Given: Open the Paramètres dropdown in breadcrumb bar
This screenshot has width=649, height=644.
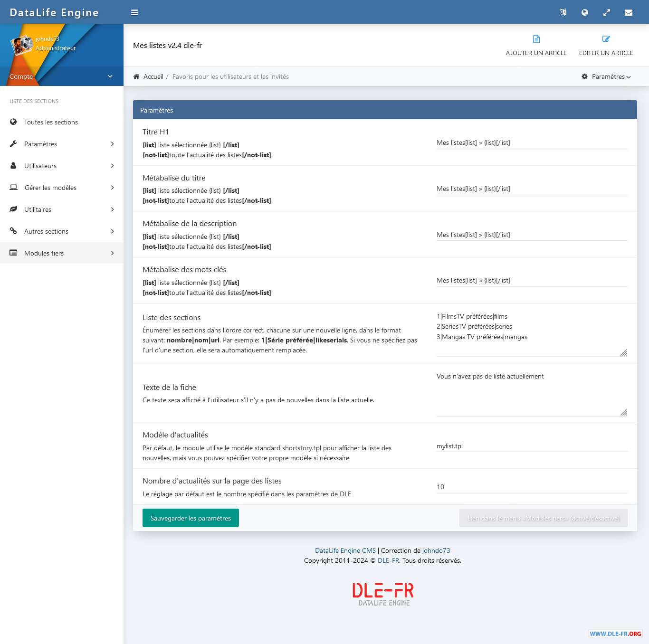Looking at the screenshot, I should point(607,76).
